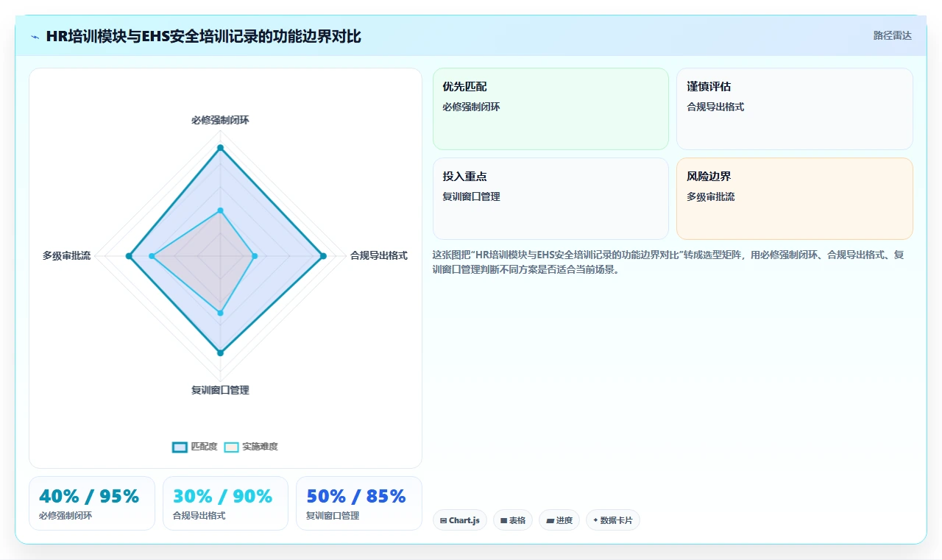Click the icon in 进度 tag

pyautogui.click(x=550, y=520)
